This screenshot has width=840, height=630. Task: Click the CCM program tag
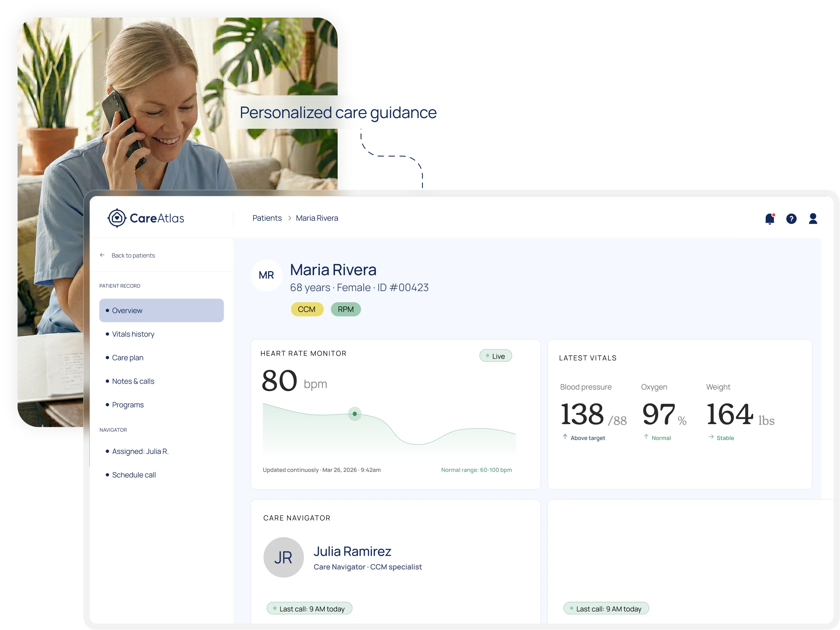click(x=307, y=309)
